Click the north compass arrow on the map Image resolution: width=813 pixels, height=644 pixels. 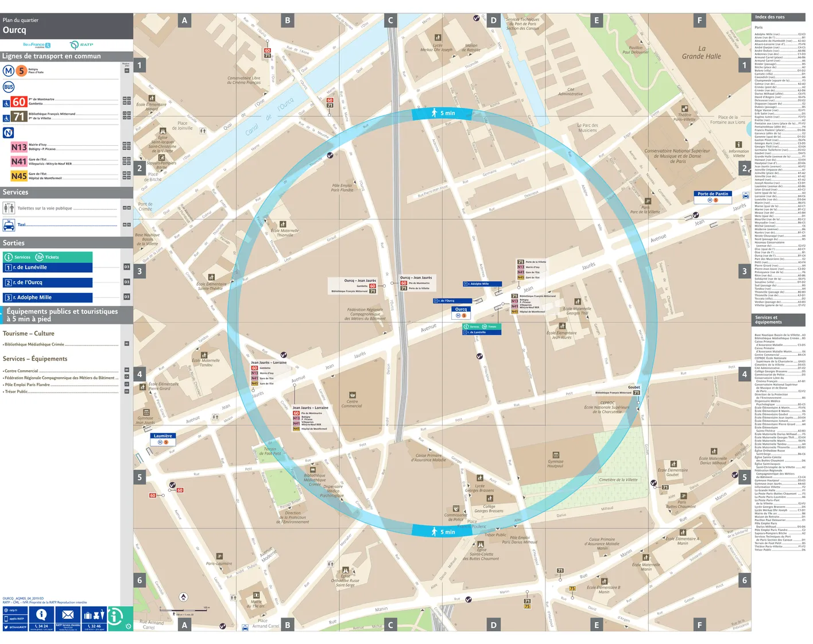pyautogui.click(x=183, y=597)
